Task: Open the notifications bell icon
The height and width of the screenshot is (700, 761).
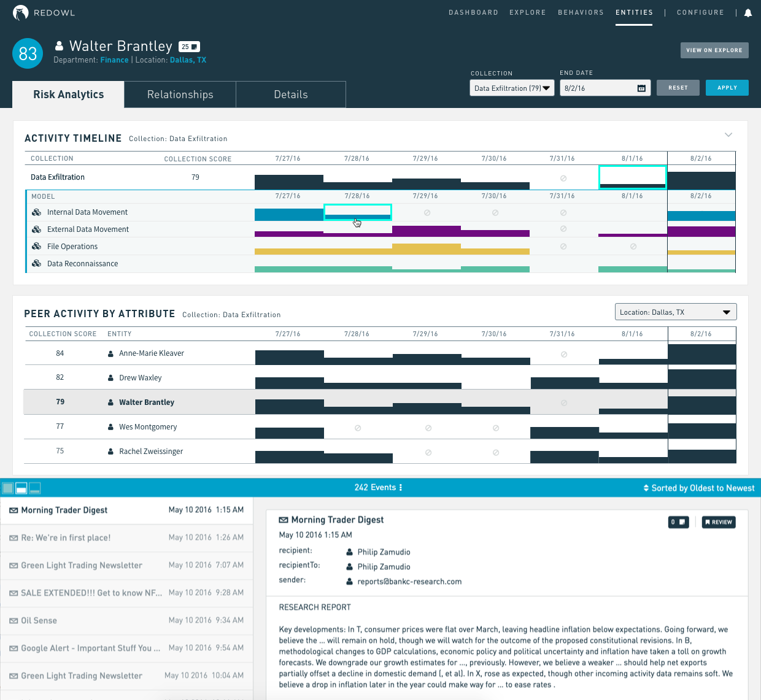Action: pyautogui.click(x=748, y=13)
